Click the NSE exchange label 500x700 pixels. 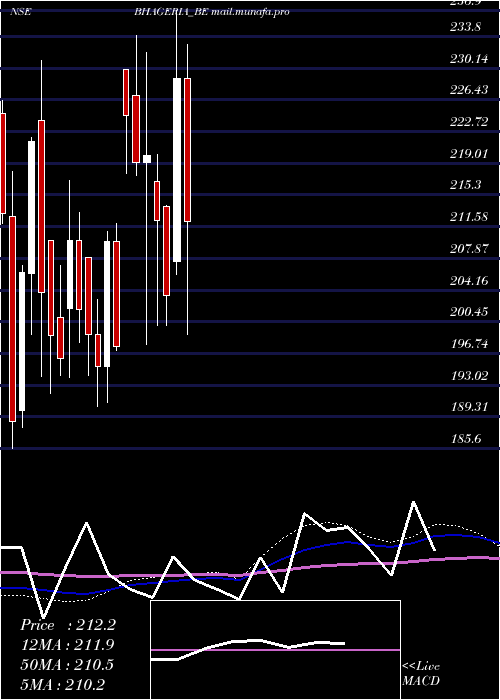click(20, 12)
